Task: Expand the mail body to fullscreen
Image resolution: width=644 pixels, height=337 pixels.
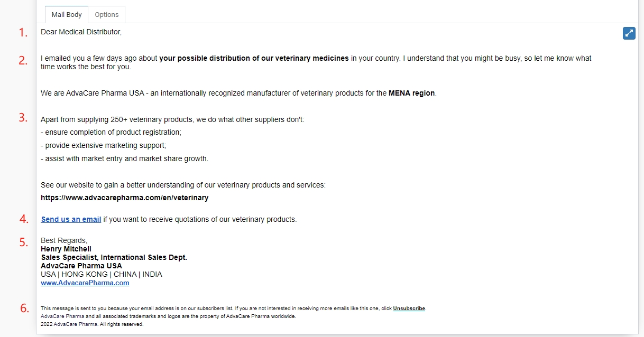Action: (629, 33)
